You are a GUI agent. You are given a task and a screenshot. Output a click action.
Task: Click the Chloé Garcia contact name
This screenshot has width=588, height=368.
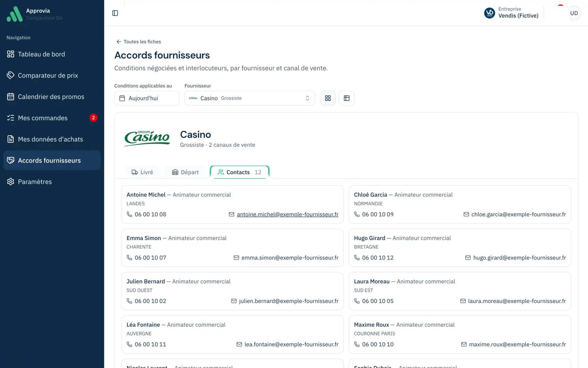point(370,195)
